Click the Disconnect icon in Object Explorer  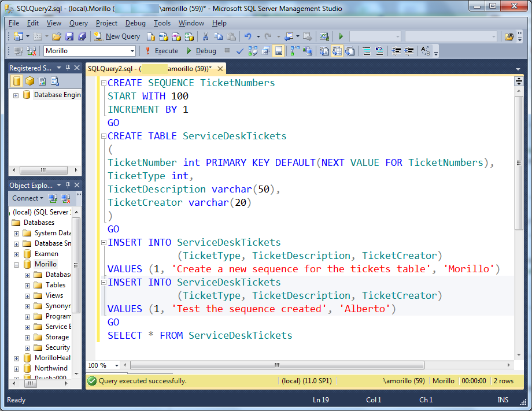click(65, 198)
